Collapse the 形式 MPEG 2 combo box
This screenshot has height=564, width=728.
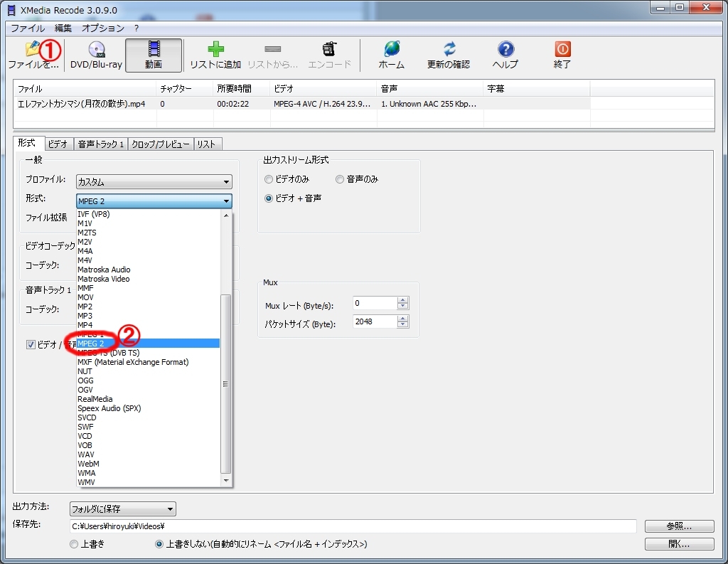click(x=154, y=201)
